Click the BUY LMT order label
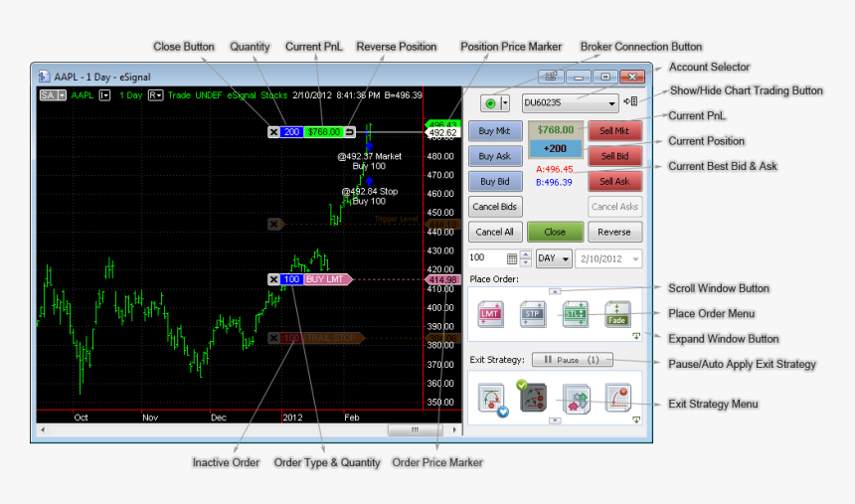Viewport: 855px width, 504px height. click(326, 279)
